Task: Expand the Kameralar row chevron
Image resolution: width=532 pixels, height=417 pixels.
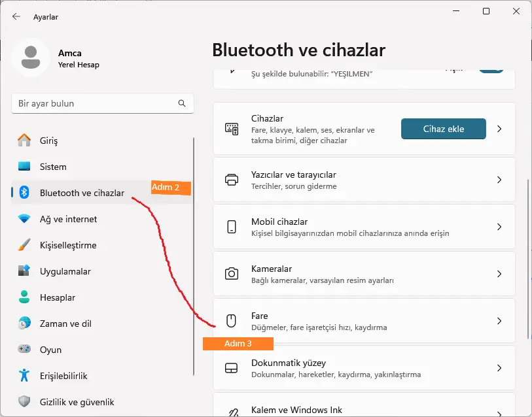Action: point(499,274)
